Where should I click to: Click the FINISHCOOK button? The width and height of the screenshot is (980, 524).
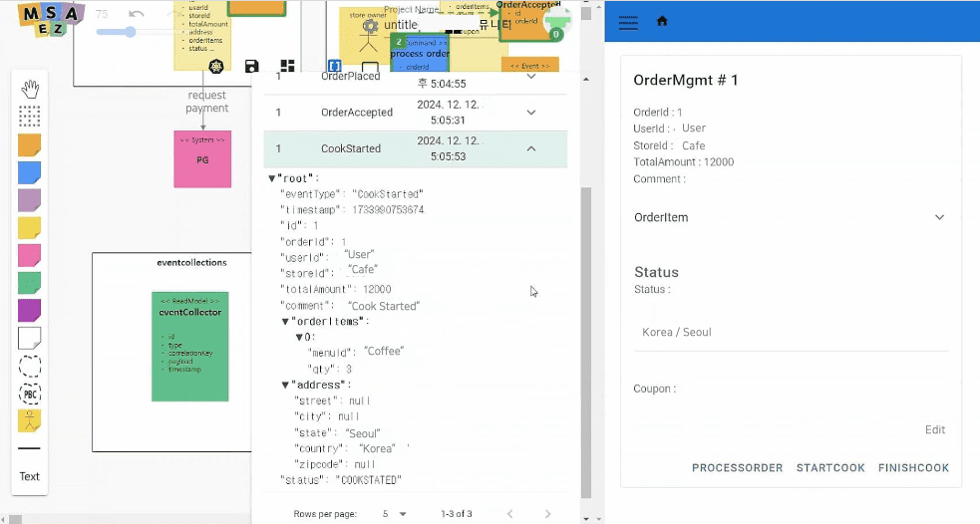[913, 468]
